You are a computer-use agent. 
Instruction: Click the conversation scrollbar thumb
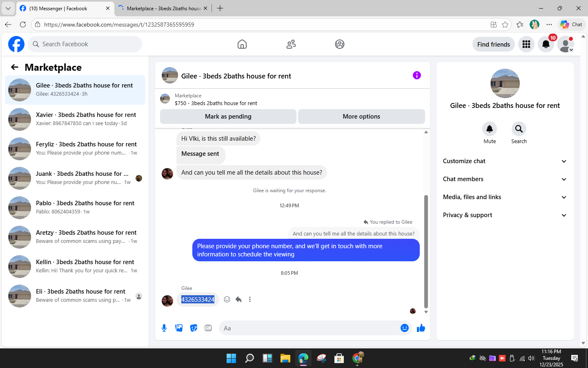(x=426, y=251)
